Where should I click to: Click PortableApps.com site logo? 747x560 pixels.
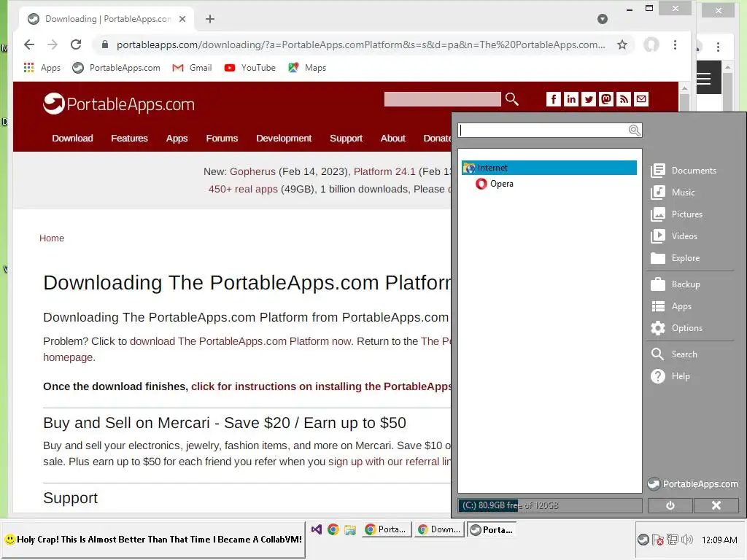pos(119,104)
